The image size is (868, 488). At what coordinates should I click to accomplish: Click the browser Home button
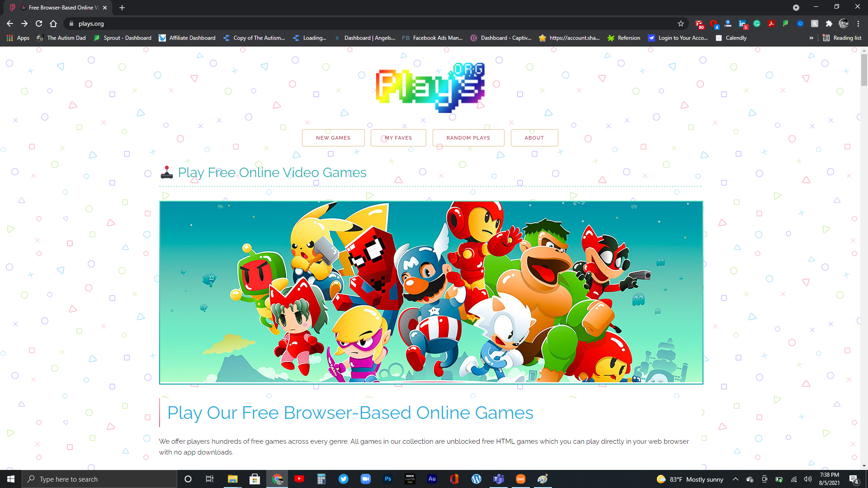53,23
